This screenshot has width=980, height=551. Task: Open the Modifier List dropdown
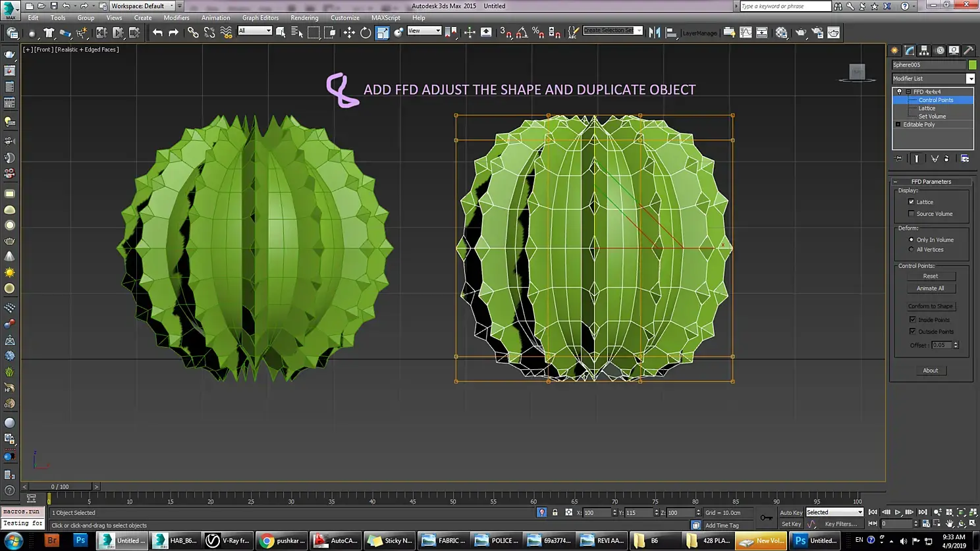[x=970, y=78]
